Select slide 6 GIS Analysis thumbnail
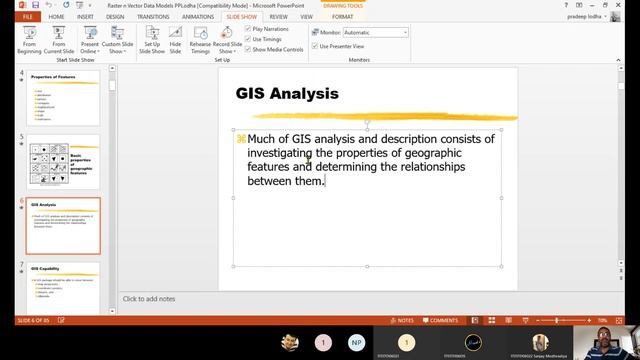This screenshot has width=640, height=360. [63, 226]
